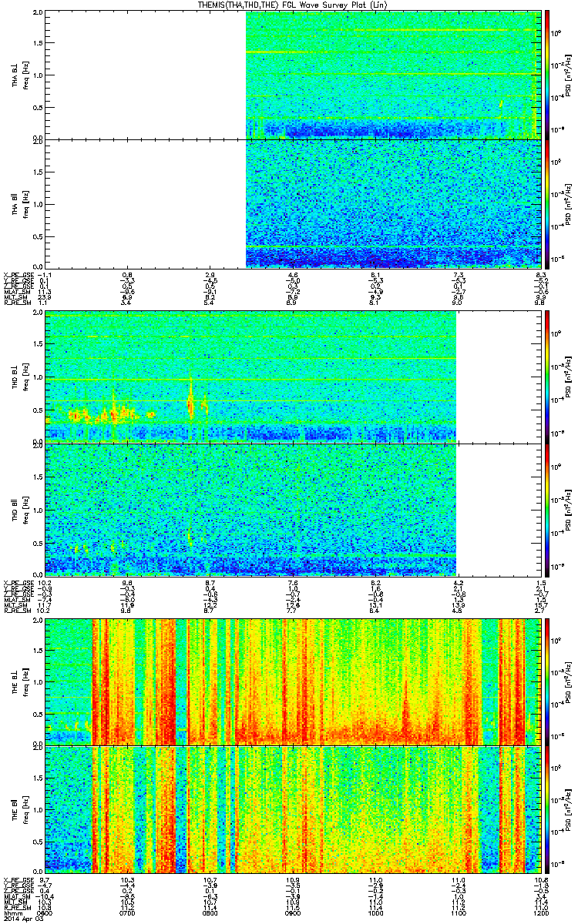
Task: Click inside the THA B-parallel spectrogram data area
Action: point(391,203)
